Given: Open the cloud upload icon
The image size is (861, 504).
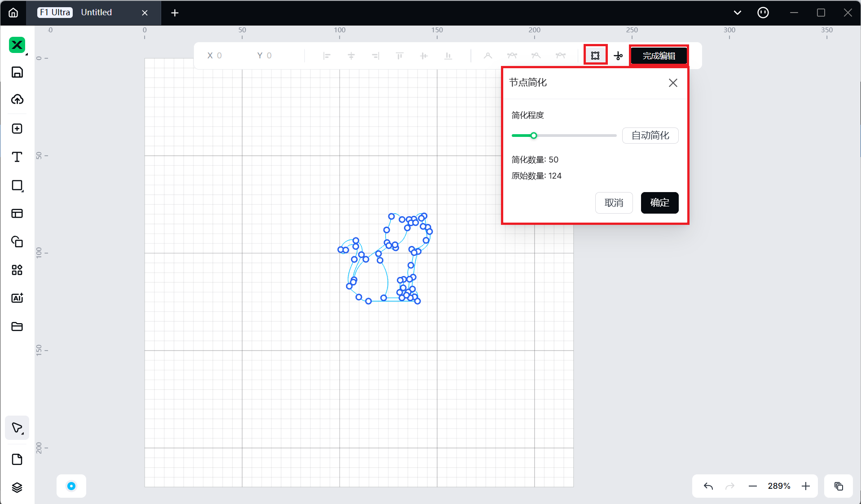Looking at the screenshot, I should coord(17,99).
